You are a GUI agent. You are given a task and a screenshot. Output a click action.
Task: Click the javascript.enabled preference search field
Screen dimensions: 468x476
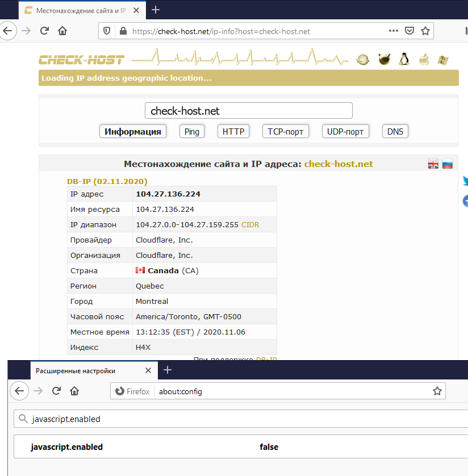click(239, 419)
